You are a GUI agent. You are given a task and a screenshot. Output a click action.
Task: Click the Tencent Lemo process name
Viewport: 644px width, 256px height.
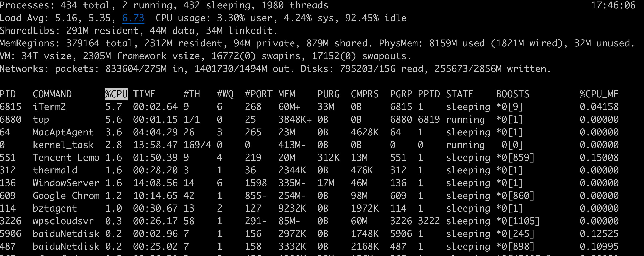(66, 158)
